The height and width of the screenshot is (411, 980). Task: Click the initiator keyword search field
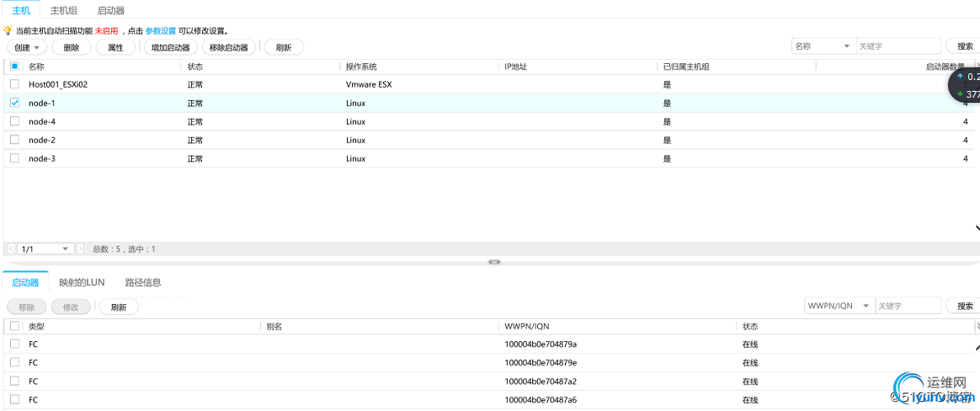click(908, 306)
